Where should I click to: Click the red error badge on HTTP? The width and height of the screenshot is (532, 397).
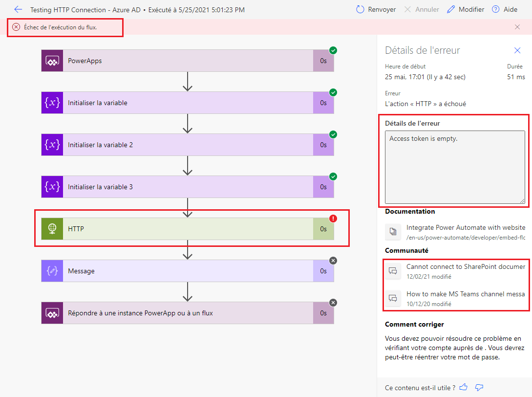[x=333, y=219]
